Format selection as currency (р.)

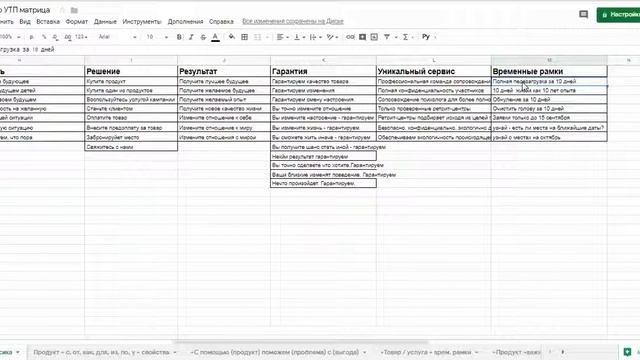(32, 37)
